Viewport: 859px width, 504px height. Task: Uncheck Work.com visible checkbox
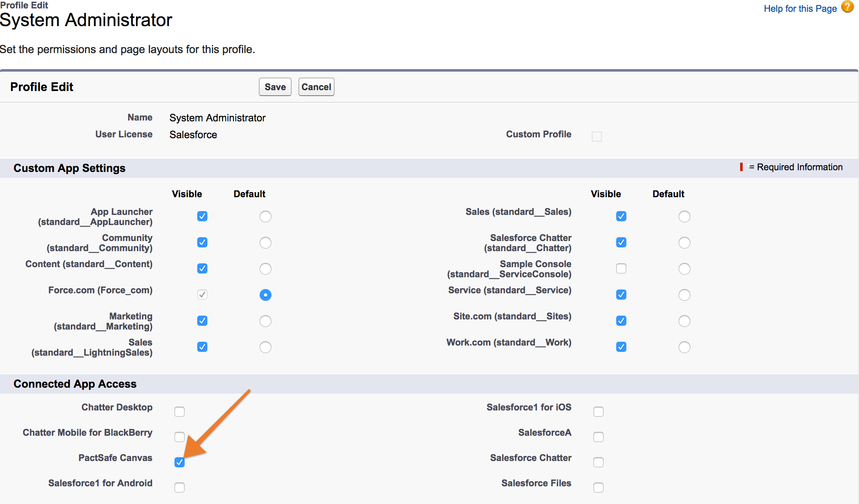click(x=621, y=347)
